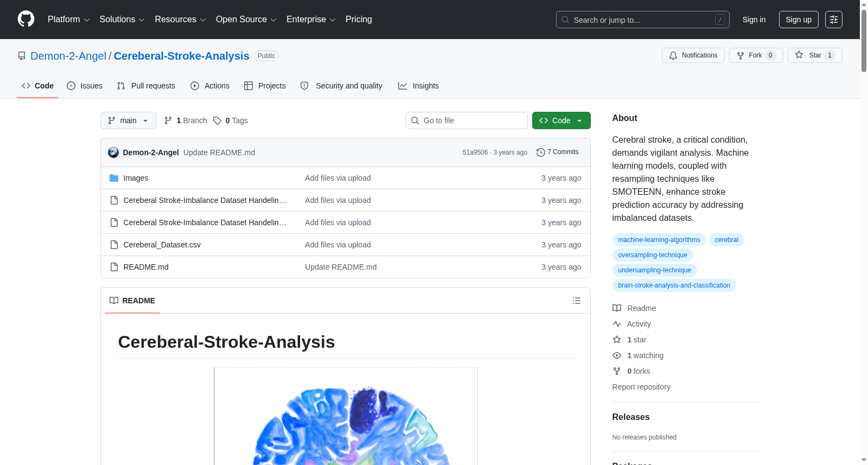This screenshot has height=465, width=868.
Task: Select the Code tab
Action: [38, 86]
